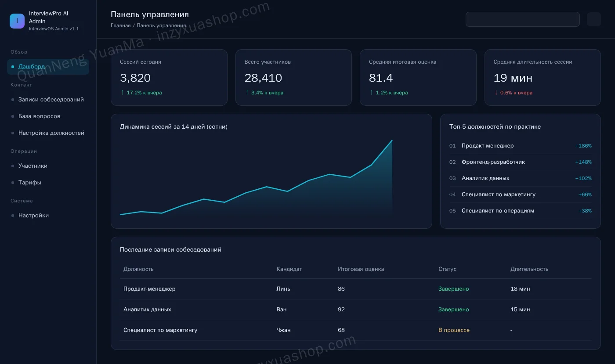
Task: Click the Итоговая оценка column header
Action: point(361,269)
